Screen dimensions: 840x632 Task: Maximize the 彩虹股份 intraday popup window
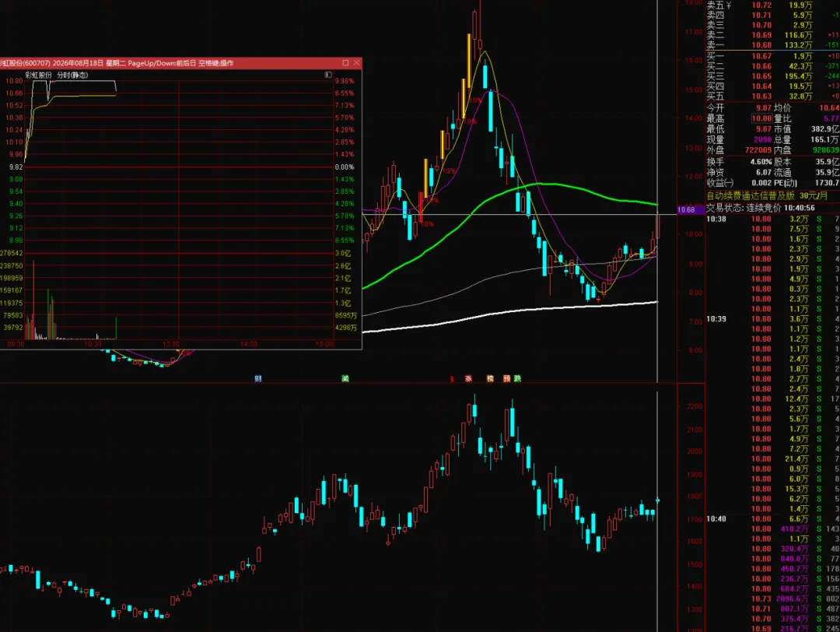pyautogui.click(x=345, y=63)
